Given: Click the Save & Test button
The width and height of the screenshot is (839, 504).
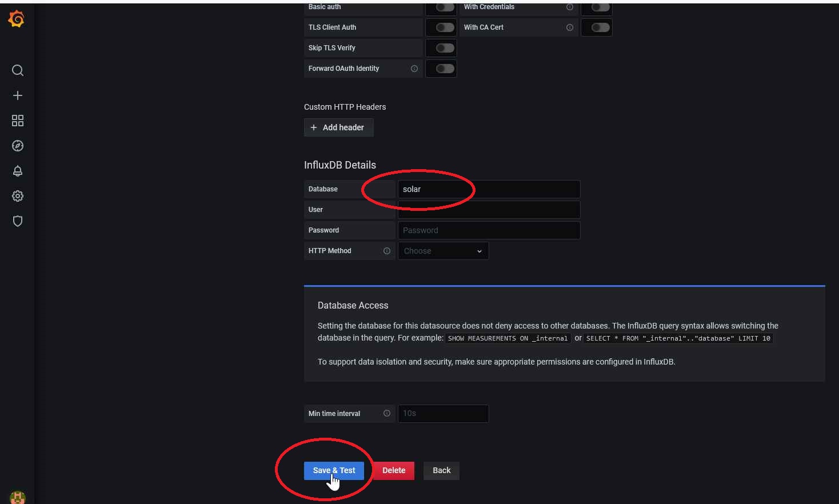Looking at the screenshot, I should [x=334, y=471].
